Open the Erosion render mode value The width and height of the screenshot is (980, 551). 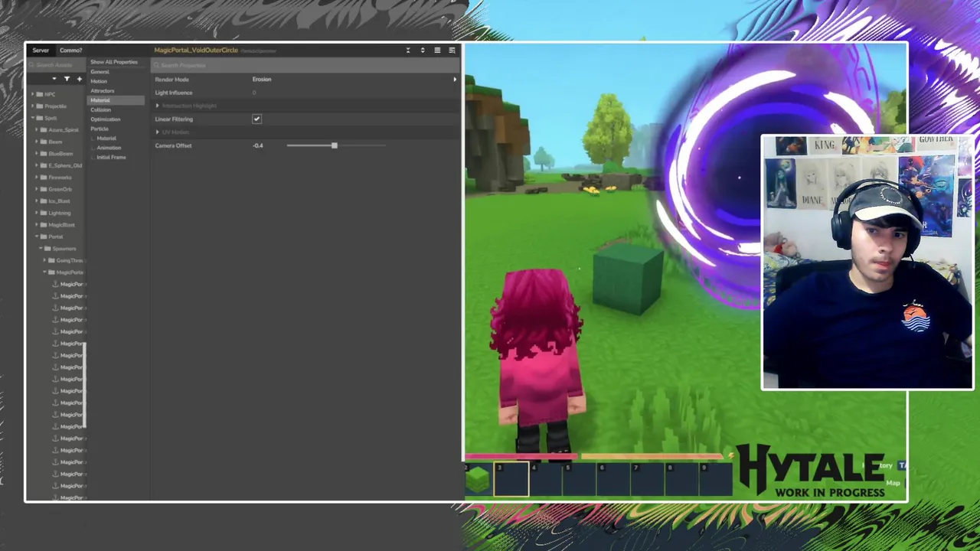(x=262, y=80)
